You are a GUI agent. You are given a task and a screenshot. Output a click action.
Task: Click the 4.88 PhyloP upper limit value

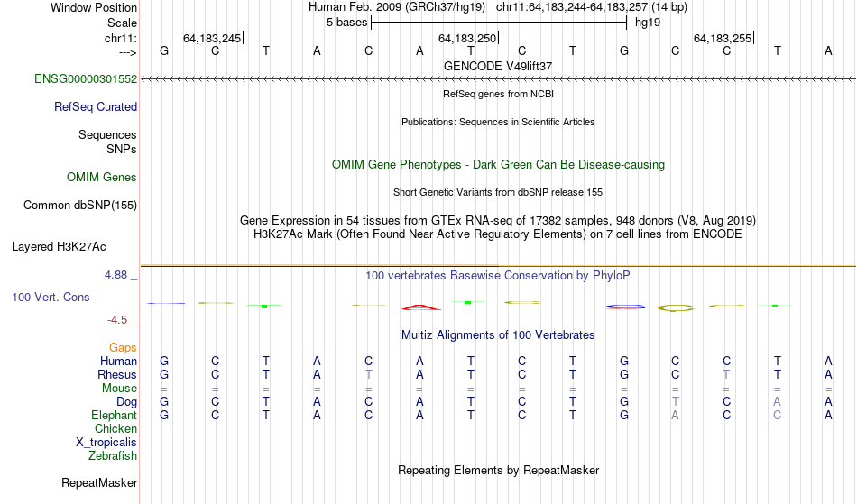115,275
